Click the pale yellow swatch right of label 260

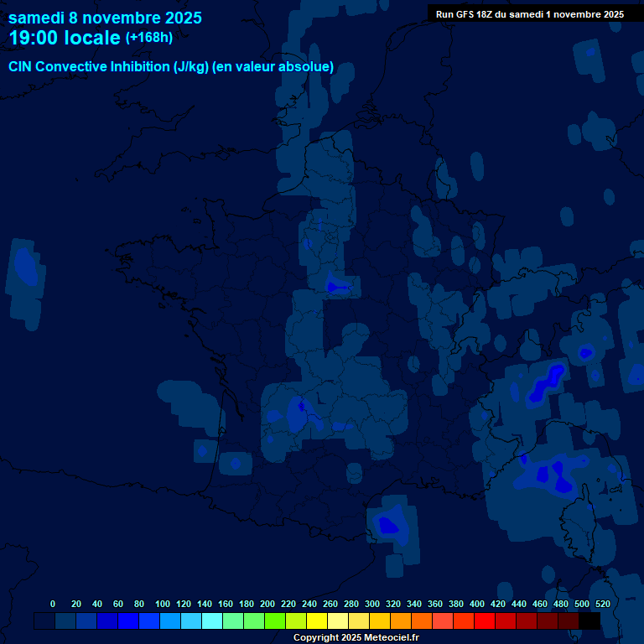(x=338, y=621)
